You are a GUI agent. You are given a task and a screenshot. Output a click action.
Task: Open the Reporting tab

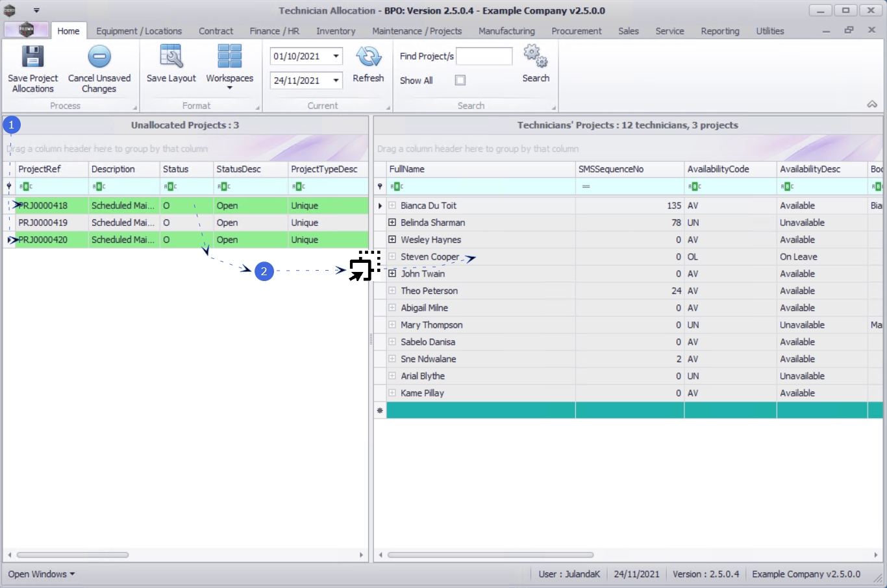click(720, 31)
